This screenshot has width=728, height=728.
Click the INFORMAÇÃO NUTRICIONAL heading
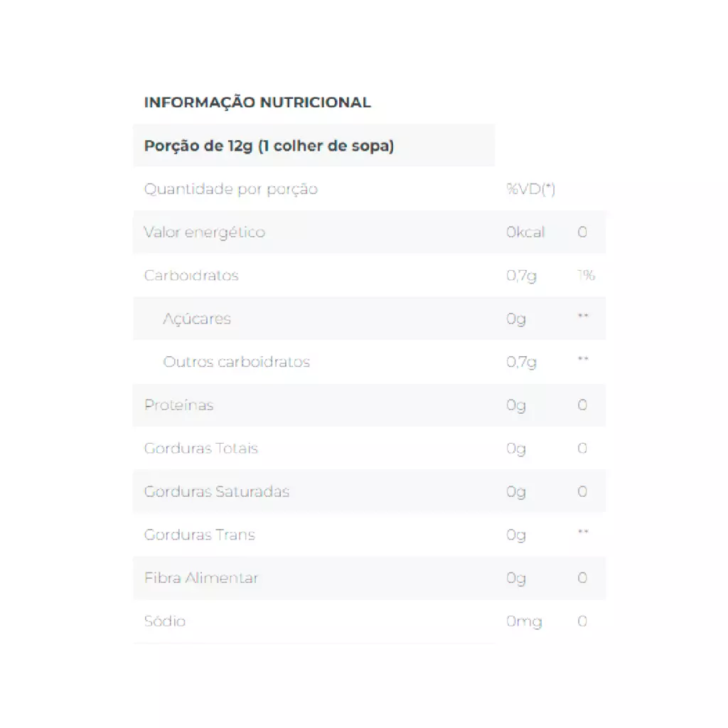pos(257,102)
